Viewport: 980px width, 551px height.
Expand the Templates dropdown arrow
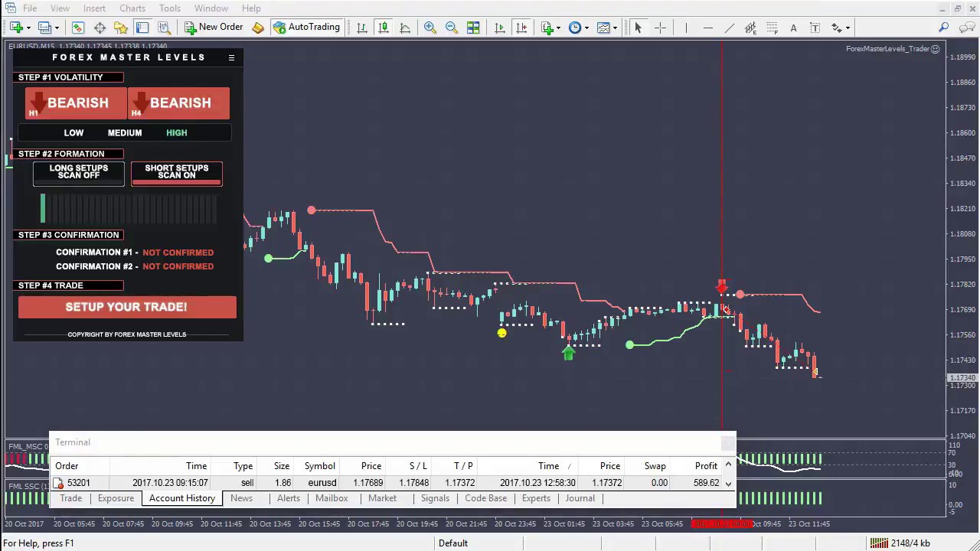tap(615, 28)
